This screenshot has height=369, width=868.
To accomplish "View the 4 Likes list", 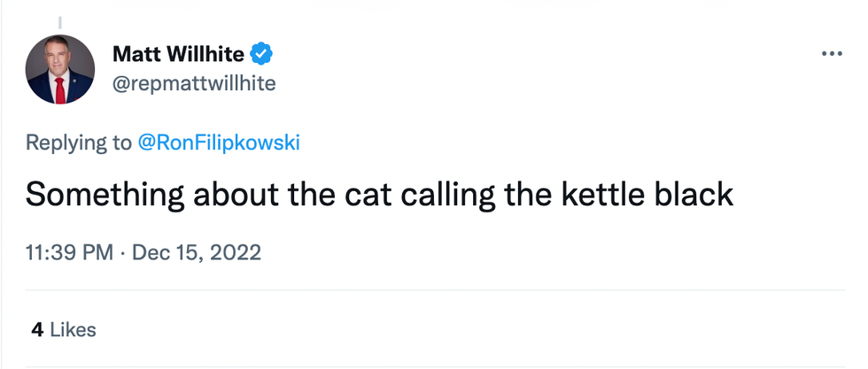I will pyautogui.click(x=63, y=330).
